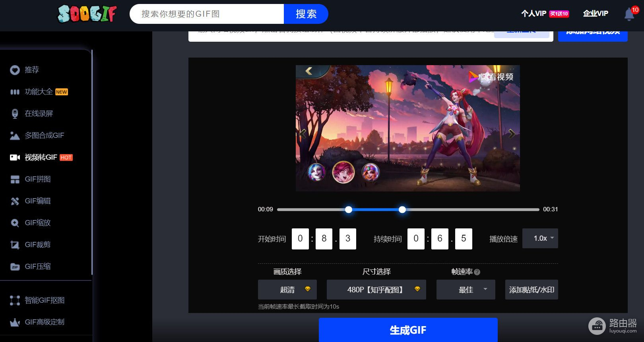This screenshot has width=644, height=342.
Task: Click the GIF压缩 zip icon
Action: (15, 267)
